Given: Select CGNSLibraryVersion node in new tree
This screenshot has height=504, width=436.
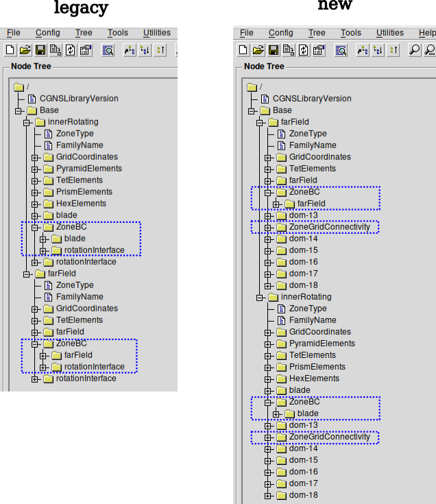Looking at the screenshot, I should point(311,99).
